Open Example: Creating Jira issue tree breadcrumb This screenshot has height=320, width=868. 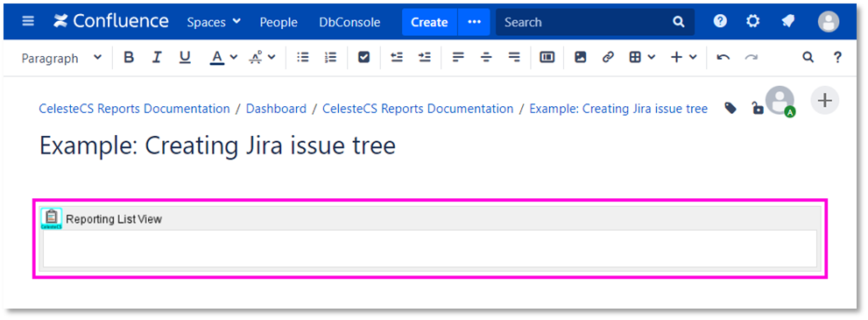pos(618,109)
